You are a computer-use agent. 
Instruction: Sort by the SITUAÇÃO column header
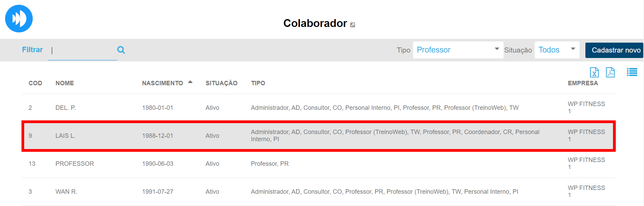221,83
